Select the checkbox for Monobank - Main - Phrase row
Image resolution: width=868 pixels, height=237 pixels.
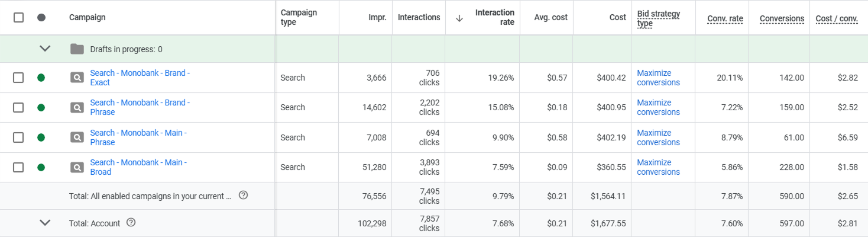18,137
